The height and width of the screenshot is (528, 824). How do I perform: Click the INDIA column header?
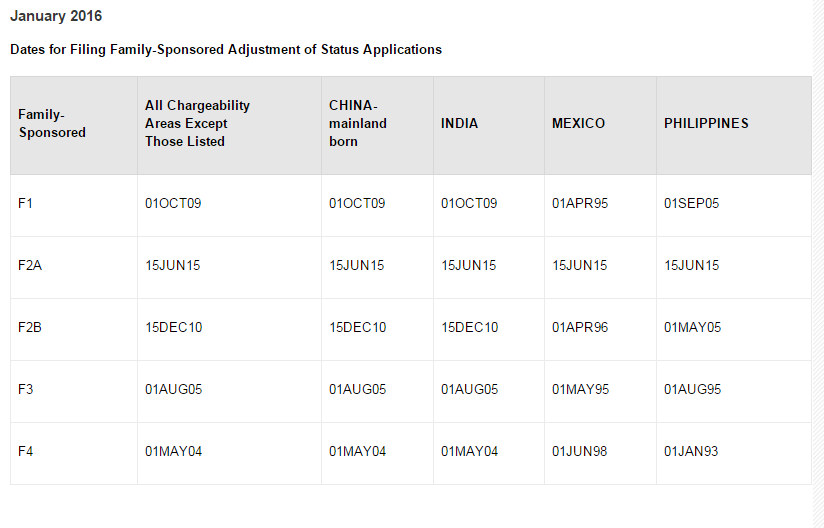[459, 123]
